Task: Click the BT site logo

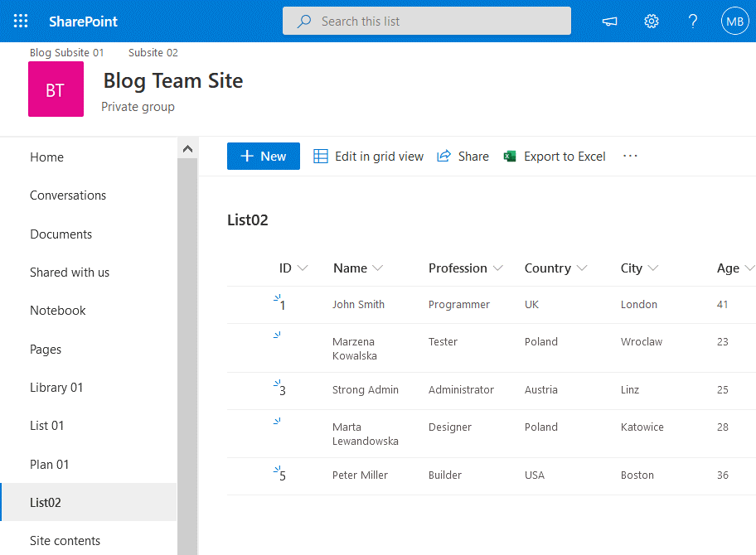Action: (x=56, y=89)
